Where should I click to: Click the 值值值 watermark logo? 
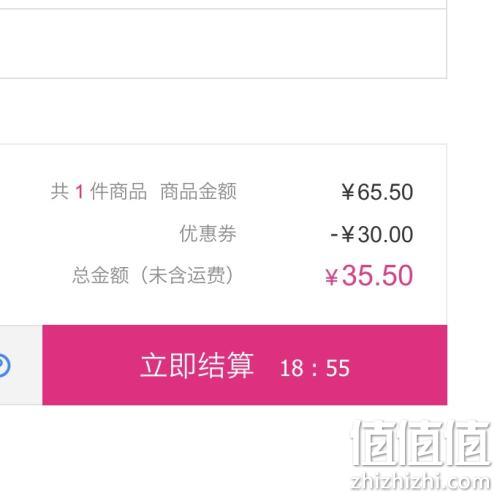coord(421,443)
